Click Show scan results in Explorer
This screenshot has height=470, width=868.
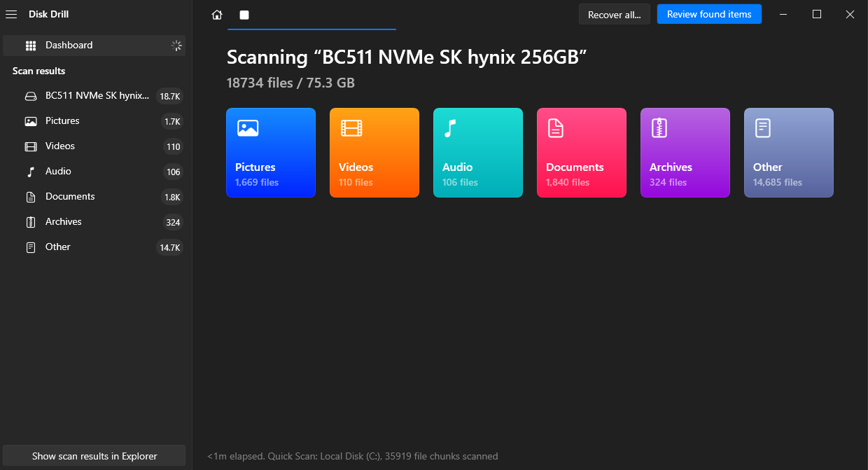pyautogui.click(x=94, y=456)
